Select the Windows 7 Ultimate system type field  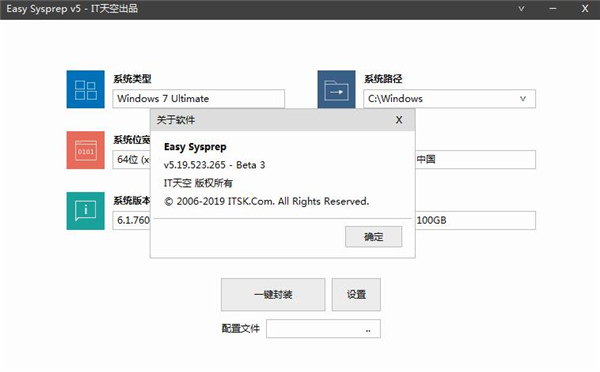199,99
